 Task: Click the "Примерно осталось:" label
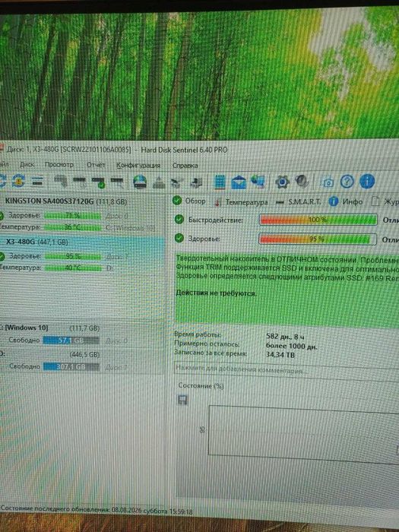pos(207,344)
